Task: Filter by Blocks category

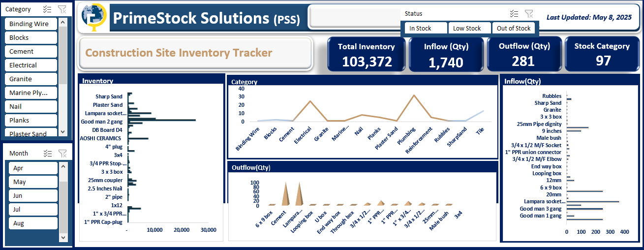Action: [x=31, y=37]
